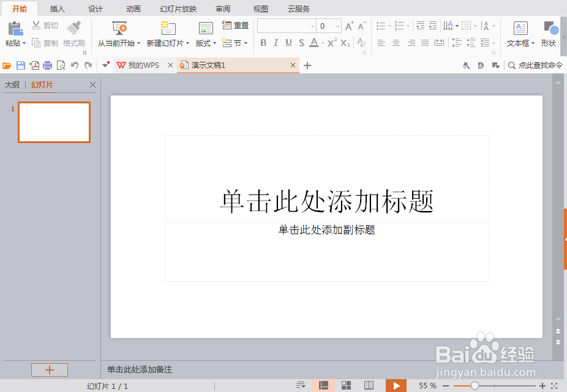567x392 pixels.
Task: Toggle text Shadow formatting
Action: (x=302, y=43)
